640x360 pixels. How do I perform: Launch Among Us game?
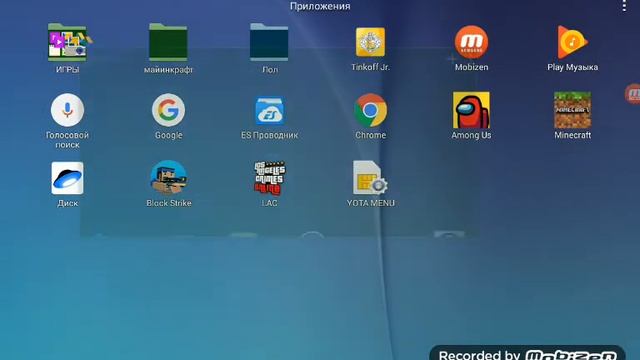coord(471,110)
